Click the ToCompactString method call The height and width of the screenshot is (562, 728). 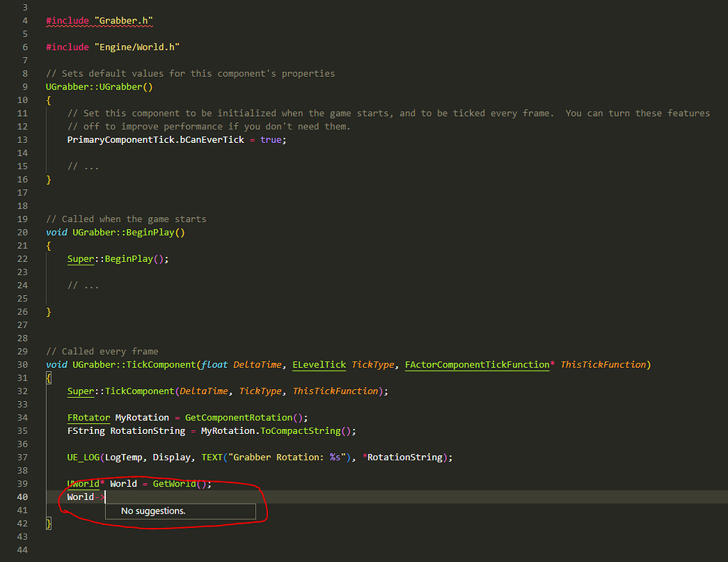pos(301,431)
